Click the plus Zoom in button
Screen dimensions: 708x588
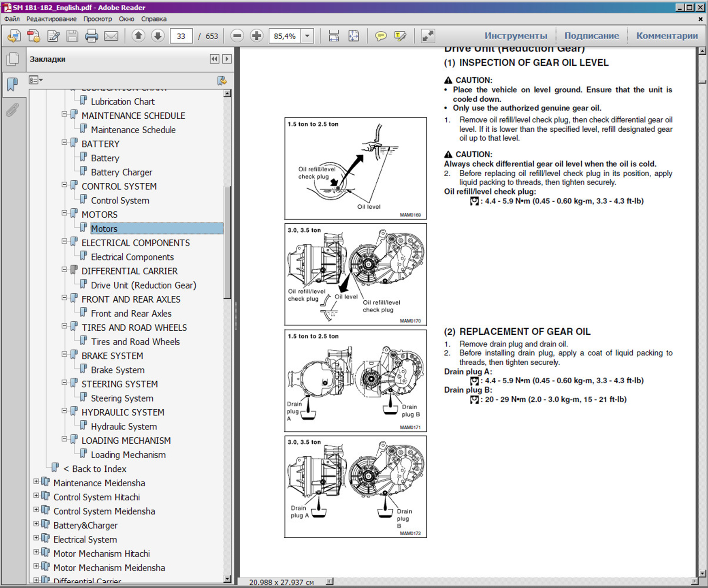tap(256, 36)
